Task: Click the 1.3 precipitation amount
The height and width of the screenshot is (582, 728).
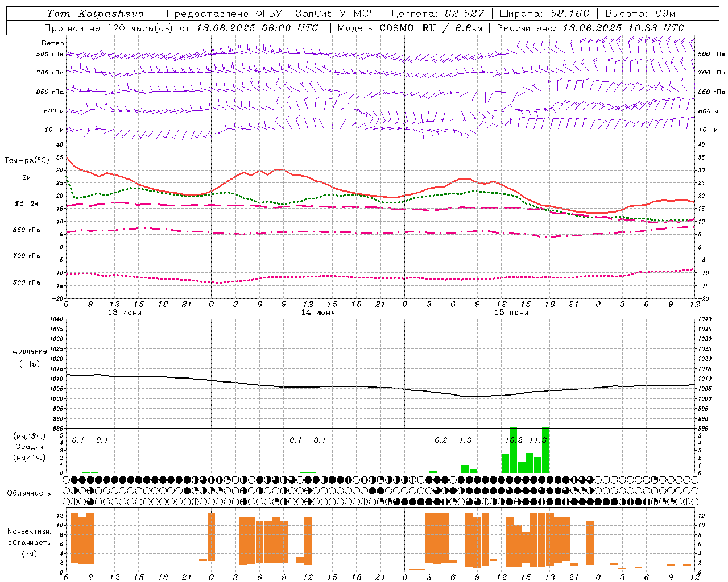Action: 465,440
